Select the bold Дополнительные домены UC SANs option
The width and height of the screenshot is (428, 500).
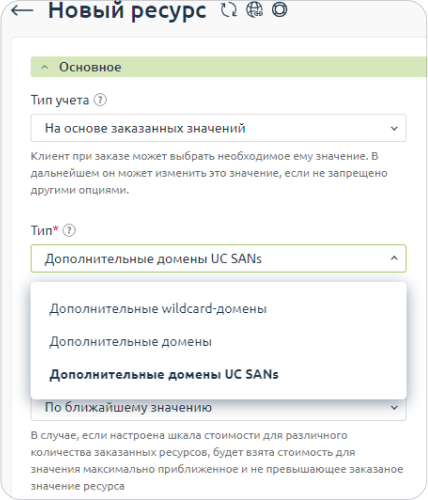[x=164, y=374]
